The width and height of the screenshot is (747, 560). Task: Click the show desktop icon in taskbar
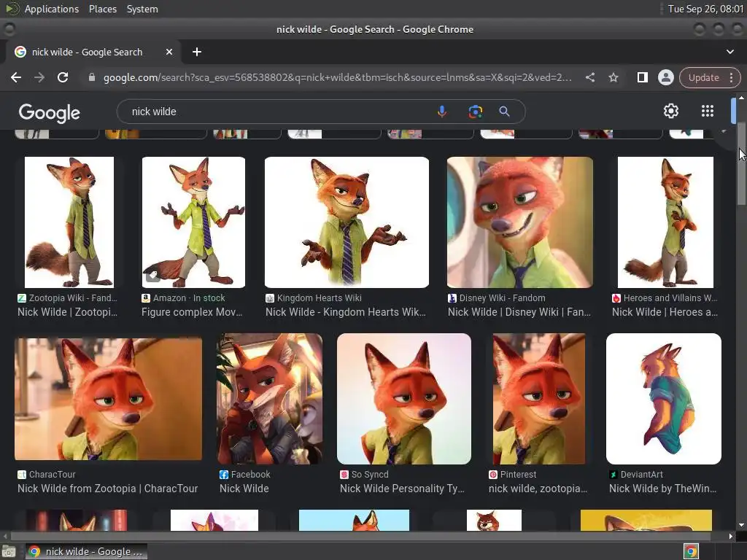pyautogui.click(x=9, y=552)
